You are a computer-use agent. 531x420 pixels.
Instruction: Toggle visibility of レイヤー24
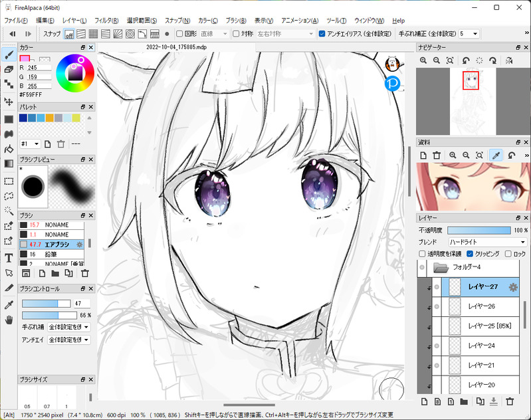(437, 346)
